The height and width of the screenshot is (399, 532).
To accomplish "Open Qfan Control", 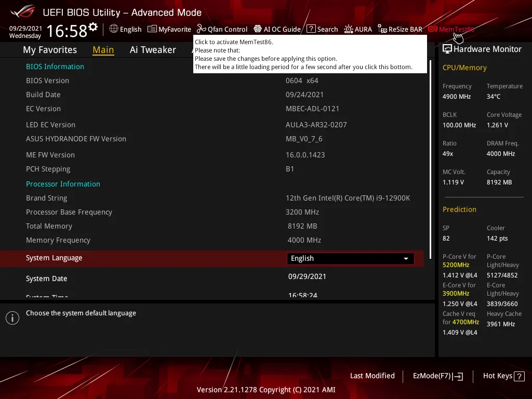I will 222,29.
